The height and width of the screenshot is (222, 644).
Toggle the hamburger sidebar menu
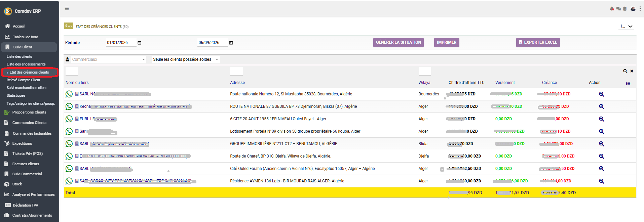tap(67, 8)
